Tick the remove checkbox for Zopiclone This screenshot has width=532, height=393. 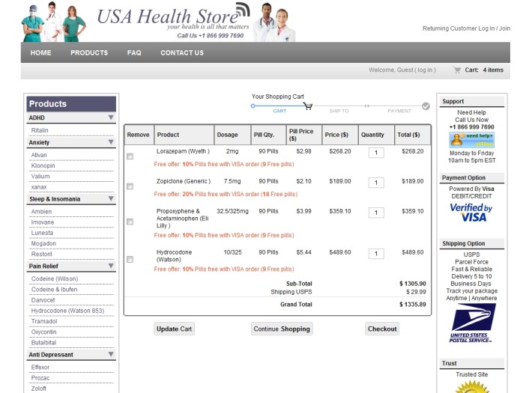[x=130, y=186]
